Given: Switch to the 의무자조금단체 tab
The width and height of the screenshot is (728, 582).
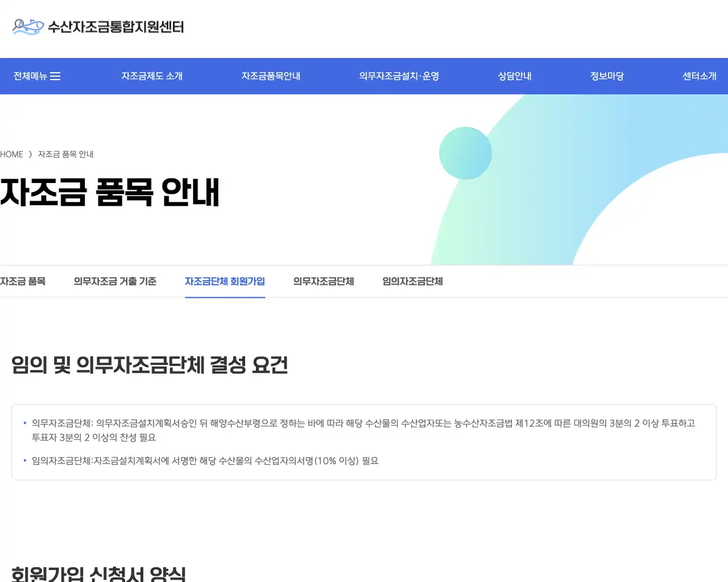Looking at the screenshot, I should point(324,281).
